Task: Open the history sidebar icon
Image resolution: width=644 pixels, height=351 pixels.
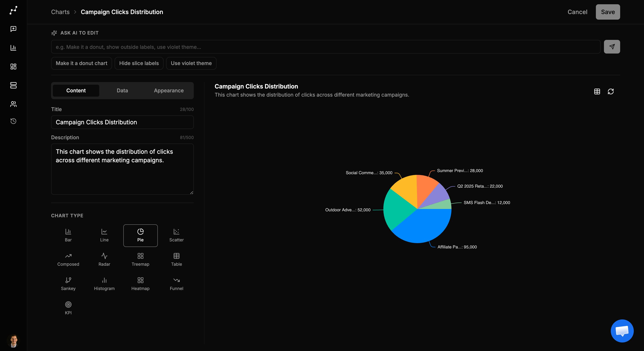Action: 13,121
